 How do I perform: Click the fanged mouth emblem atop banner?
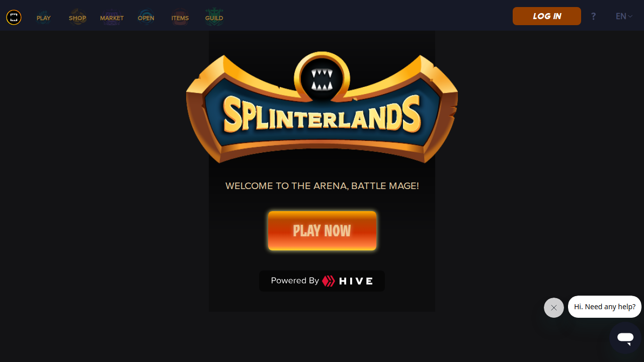point(322,79)
